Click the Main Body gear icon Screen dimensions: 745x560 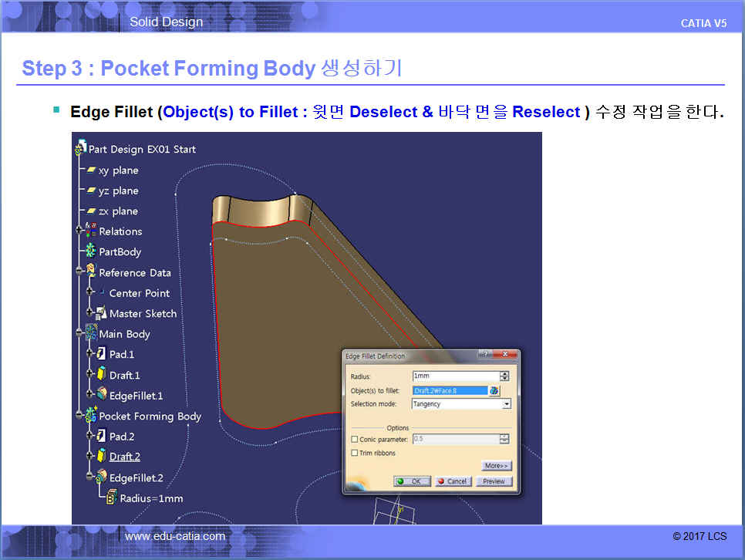(x=90, y=334)
